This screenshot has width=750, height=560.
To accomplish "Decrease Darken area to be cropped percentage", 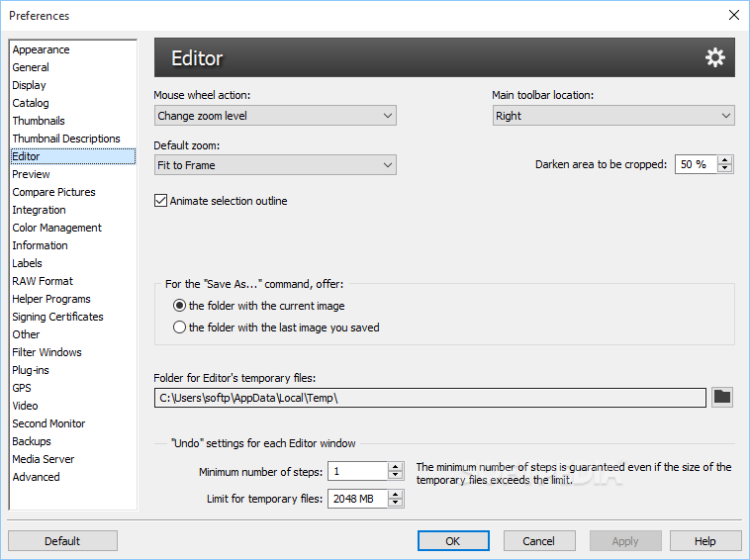I will [725, 168].
